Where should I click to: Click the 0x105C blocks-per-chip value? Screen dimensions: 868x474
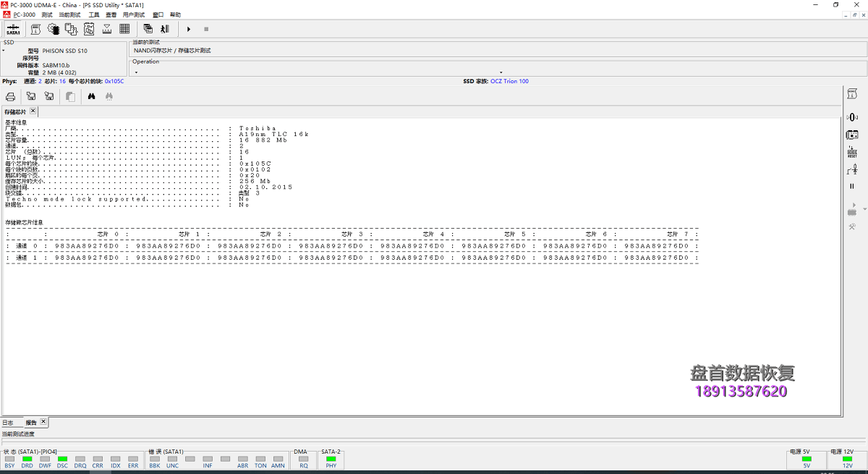click(x=114, y=81)
